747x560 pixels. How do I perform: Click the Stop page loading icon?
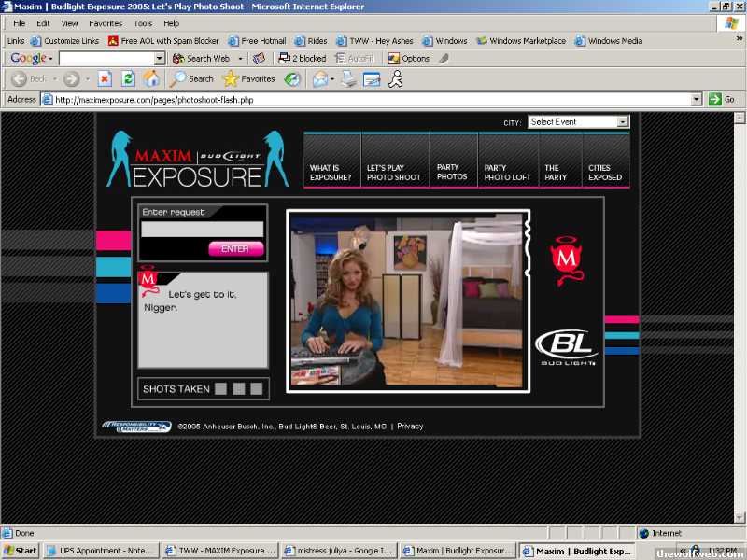tap(105, 79)
